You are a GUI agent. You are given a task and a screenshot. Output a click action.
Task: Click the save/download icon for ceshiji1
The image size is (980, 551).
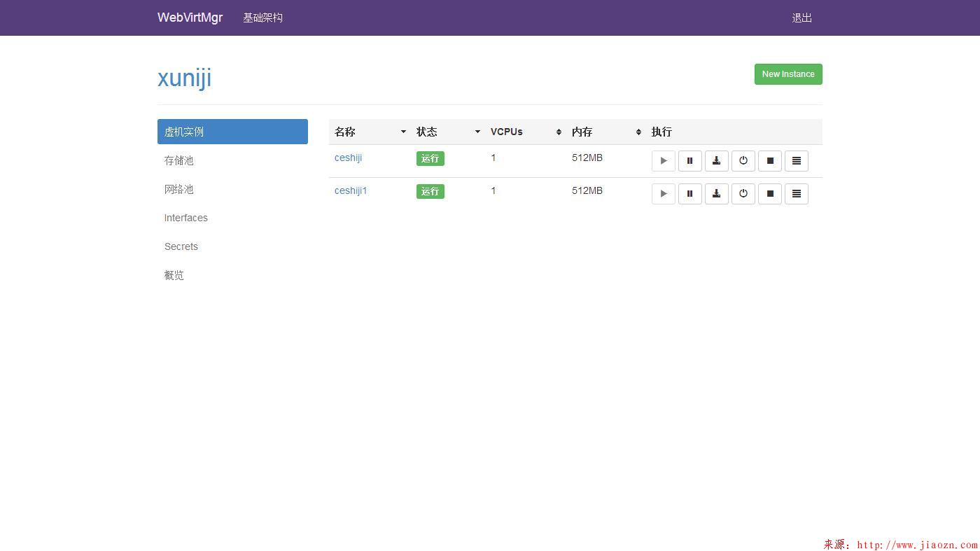click(716, 194)
